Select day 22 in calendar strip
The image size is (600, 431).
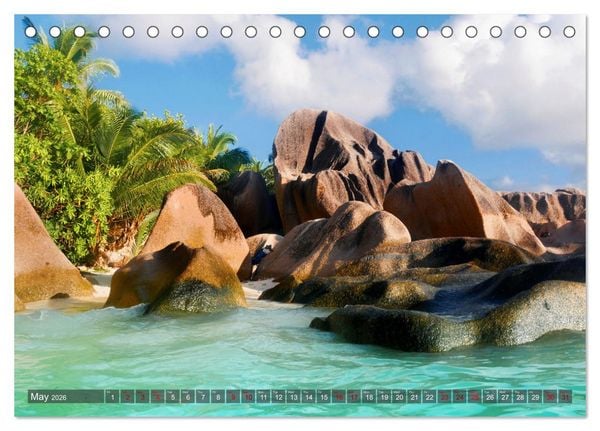click(x=430, y=397)
